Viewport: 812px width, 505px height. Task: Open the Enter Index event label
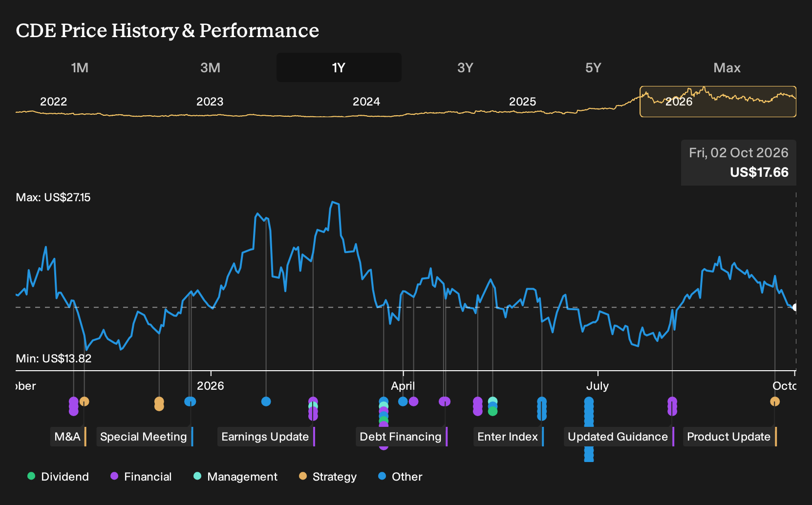coord(509,437)
